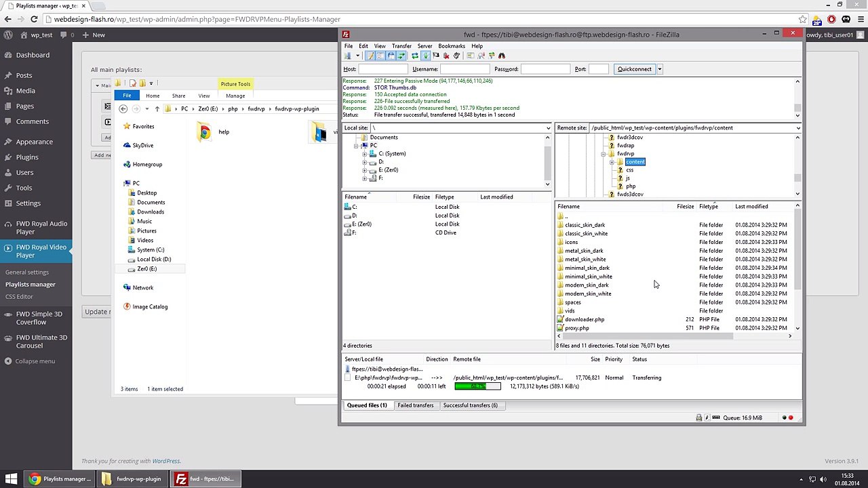The height and width of the screenshot is (488, 868).
Task: Click the WordPress logo in the admin bar
Action: (8, 35)
